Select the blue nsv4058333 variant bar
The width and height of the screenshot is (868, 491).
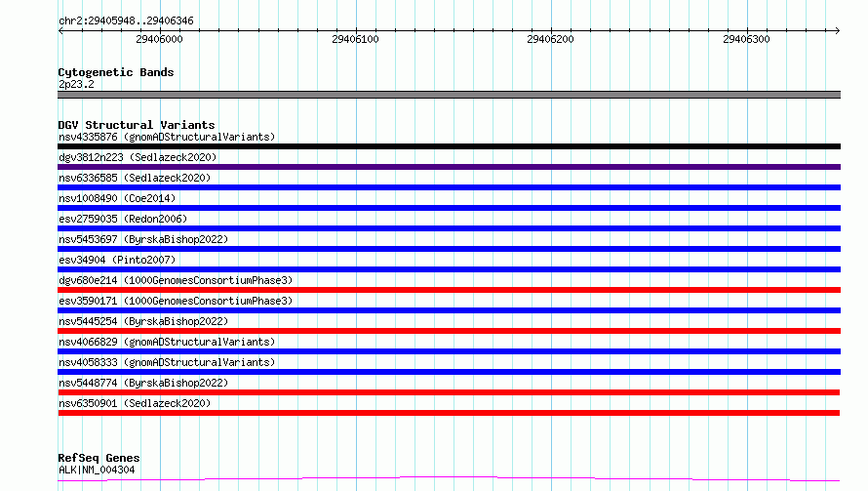click(x=449, y=372)
